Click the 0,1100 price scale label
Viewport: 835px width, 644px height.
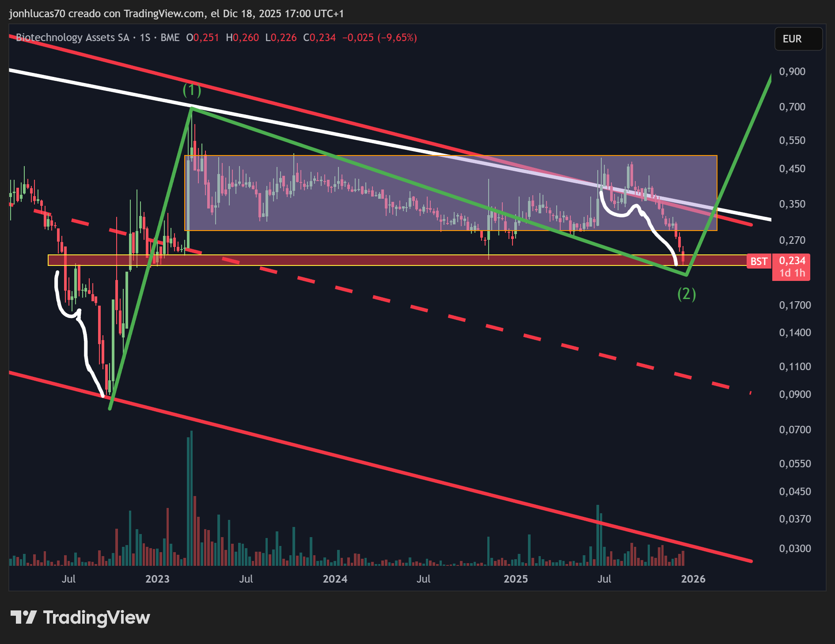(x=795, y=366)
